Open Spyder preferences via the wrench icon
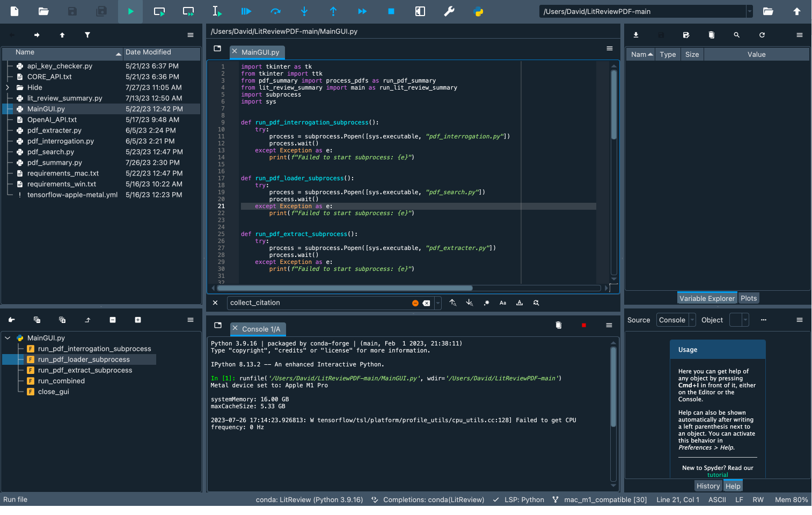Viewport: 812px width, 515px height. click(x=449, y=11)
